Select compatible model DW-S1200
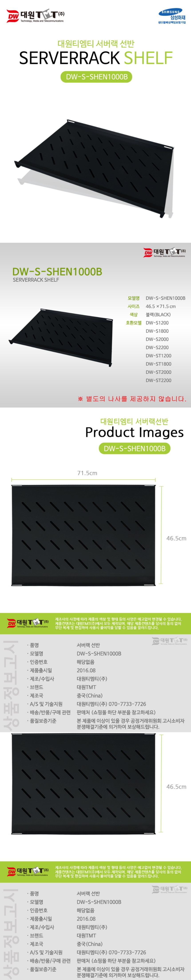The image size is (191, 980). click(x=157, y=323)
